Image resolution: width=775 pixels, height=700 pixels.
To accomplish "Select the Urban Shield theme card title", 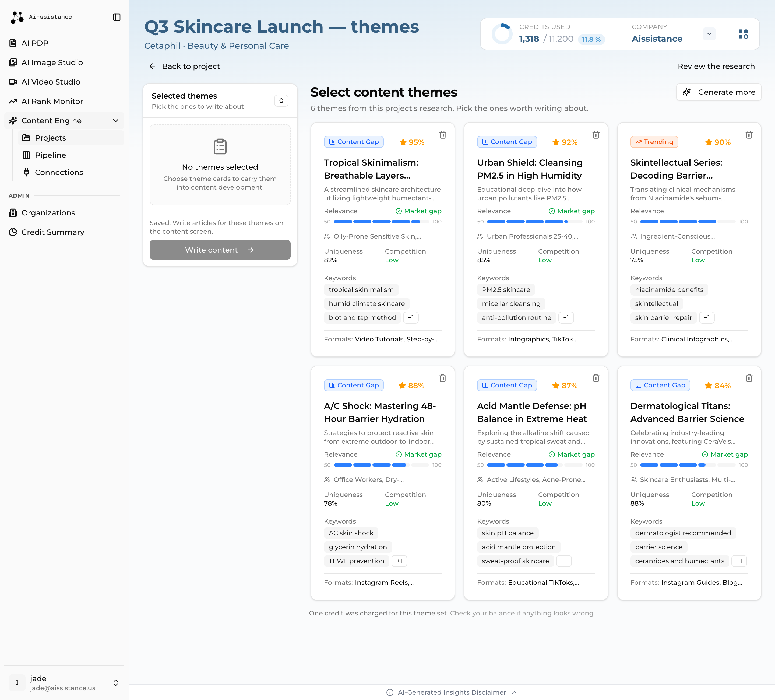I will [530, 169].
